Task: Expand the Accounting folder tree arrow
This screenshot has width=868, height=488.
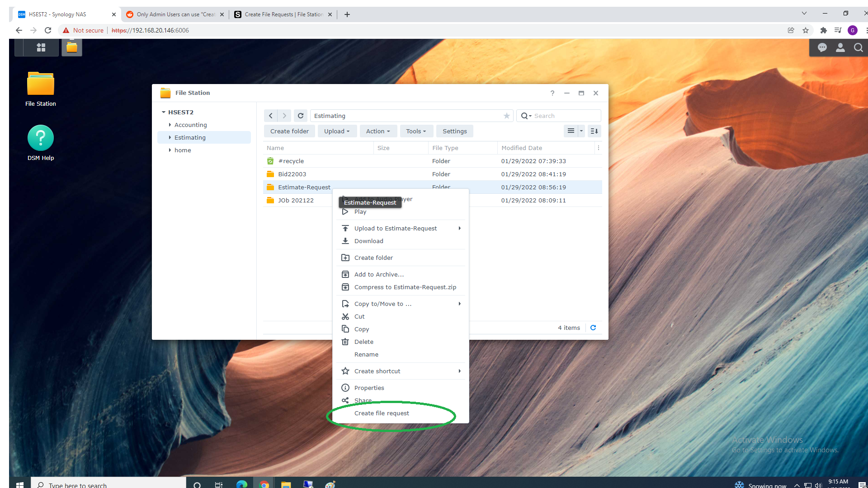Action: [170, 125]
